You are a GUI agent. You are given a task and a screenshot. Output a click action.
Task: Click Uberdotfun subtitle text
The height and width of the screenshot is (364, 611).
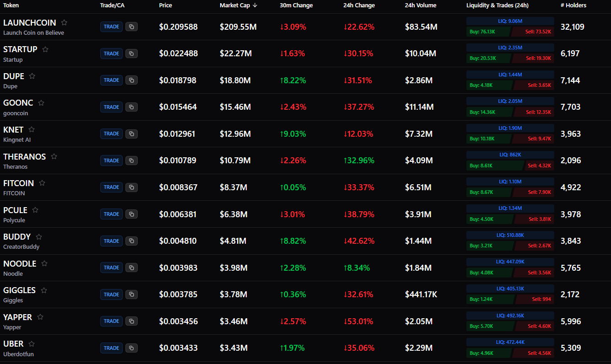(18, 354)
